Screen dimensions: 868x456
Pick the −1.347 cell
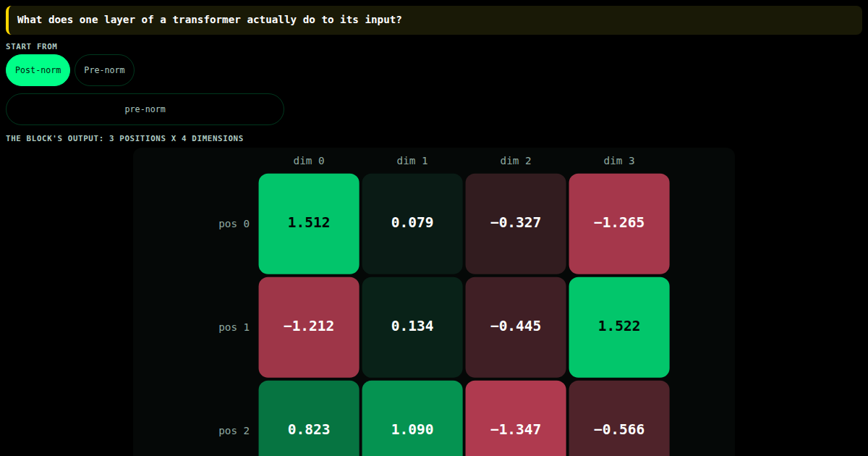[x=516, y=418]
